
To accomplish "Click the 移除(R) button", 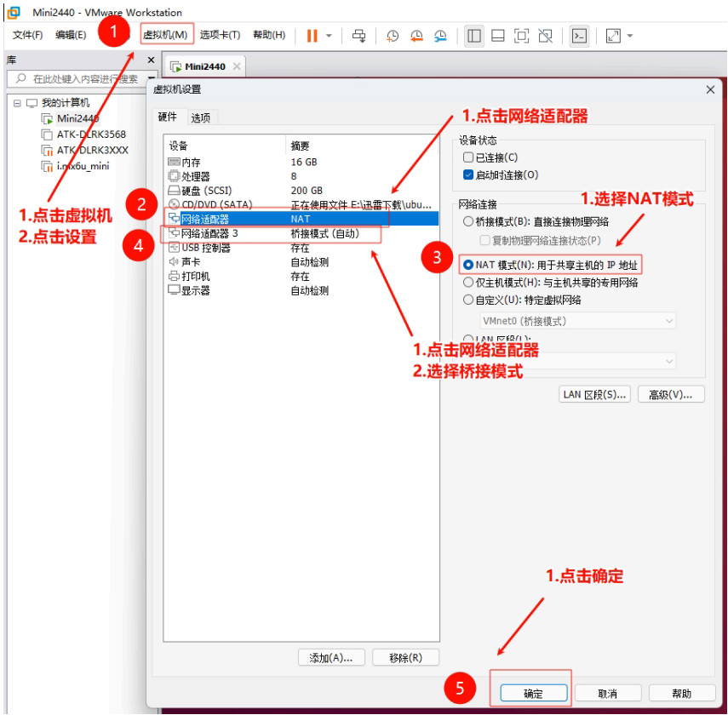I will point(406,658).
